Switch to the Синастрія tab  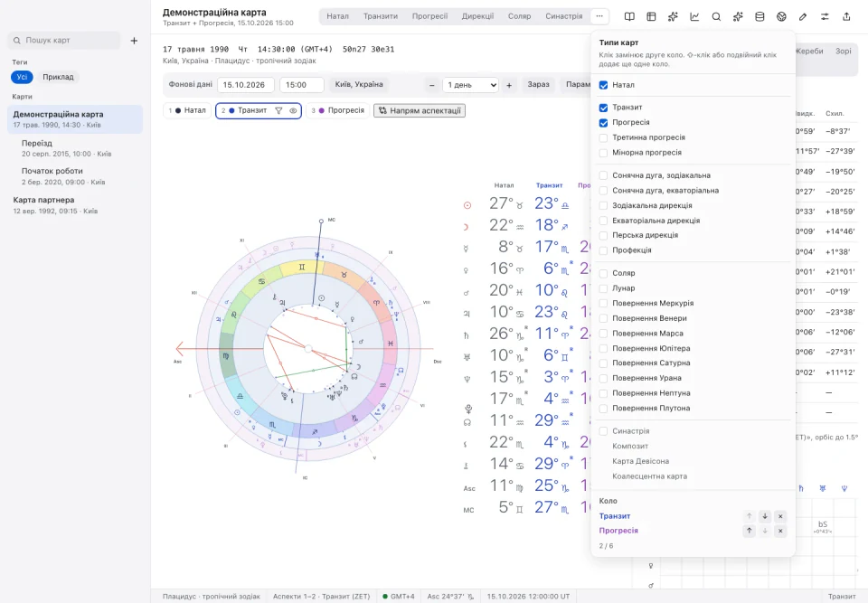(563, 16)
